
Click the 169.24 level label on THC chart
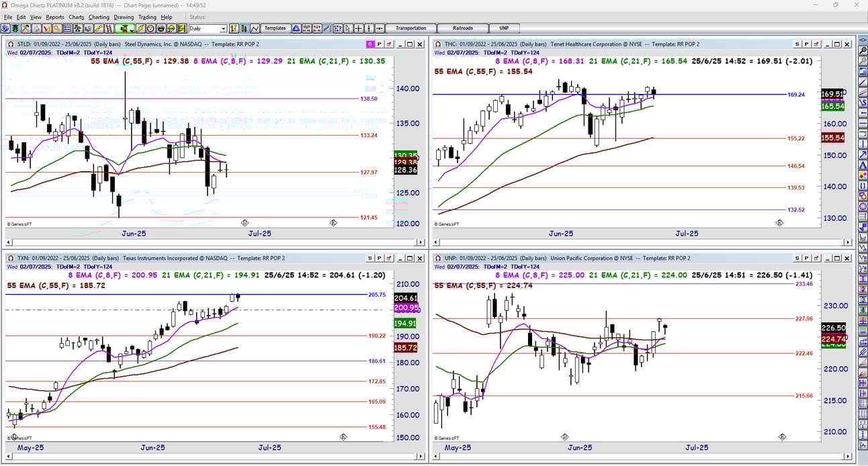pyautogui.click(x=796, y=95)
